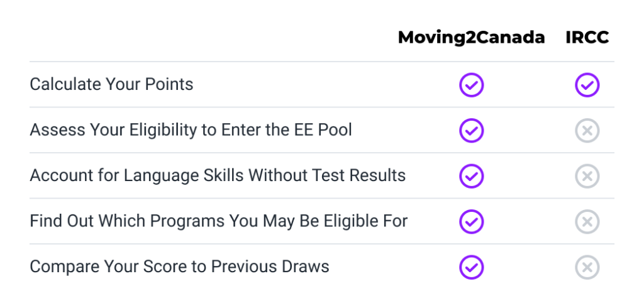Click IRCC gray X for Find Out Which Programs

(587, 222)
